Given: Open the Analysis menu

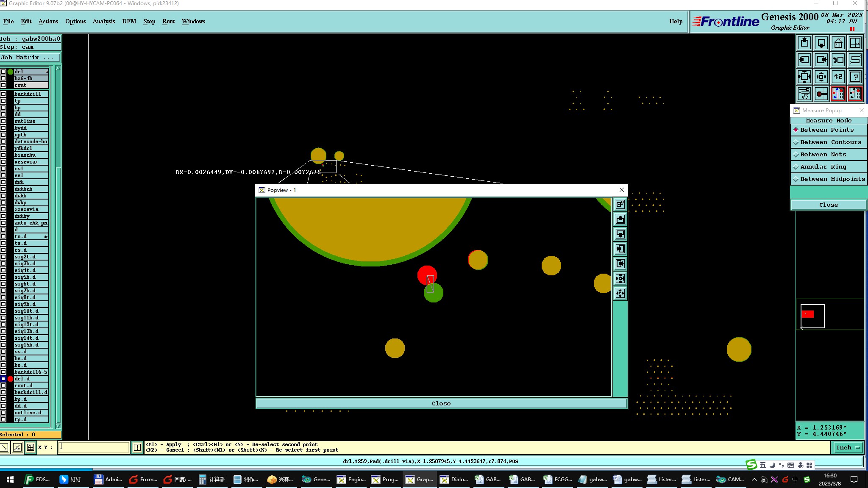Looking at the screenshot, I should coord(103,21).
